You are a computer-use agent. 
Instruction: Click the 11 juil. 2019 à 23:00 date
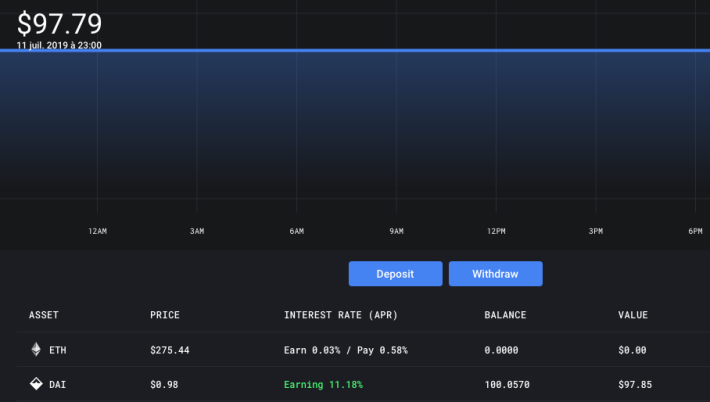click(59, 45)
